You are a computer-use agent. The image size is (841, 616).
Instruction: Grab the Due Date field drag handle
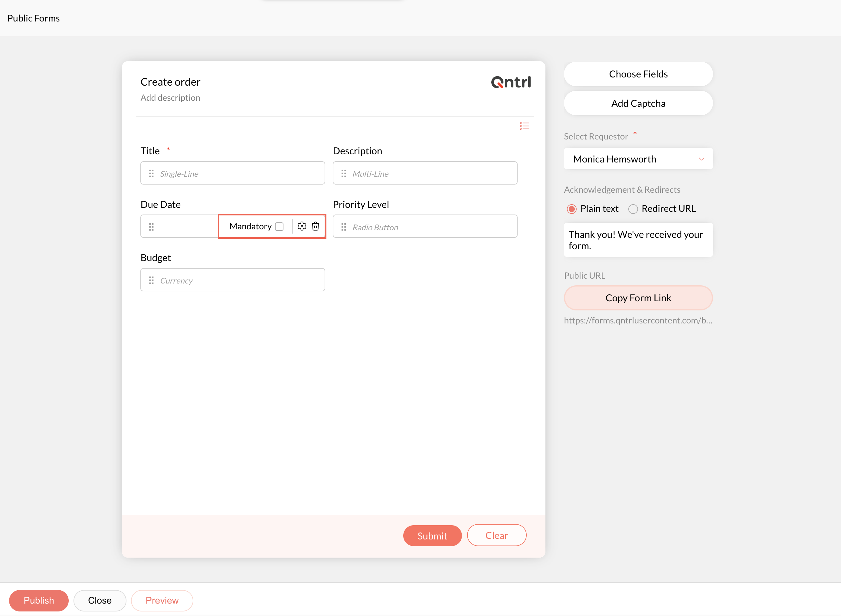tap(151, 227)
